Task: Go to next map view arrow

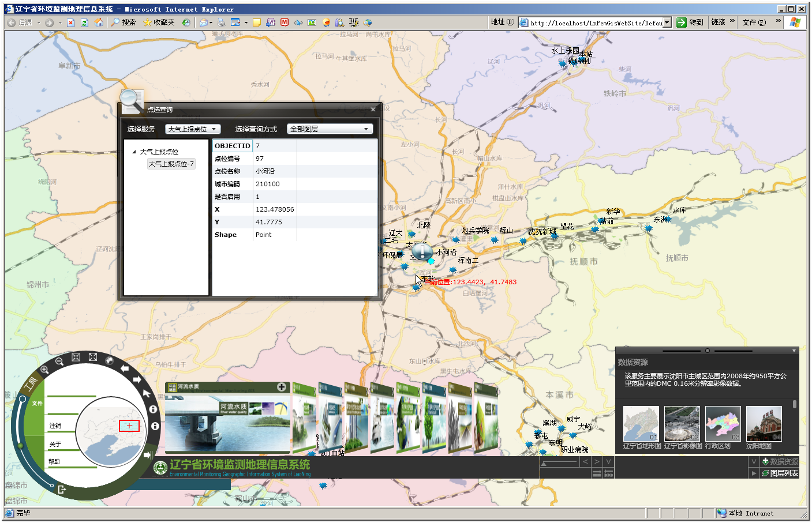Action: tap(137, 379)
